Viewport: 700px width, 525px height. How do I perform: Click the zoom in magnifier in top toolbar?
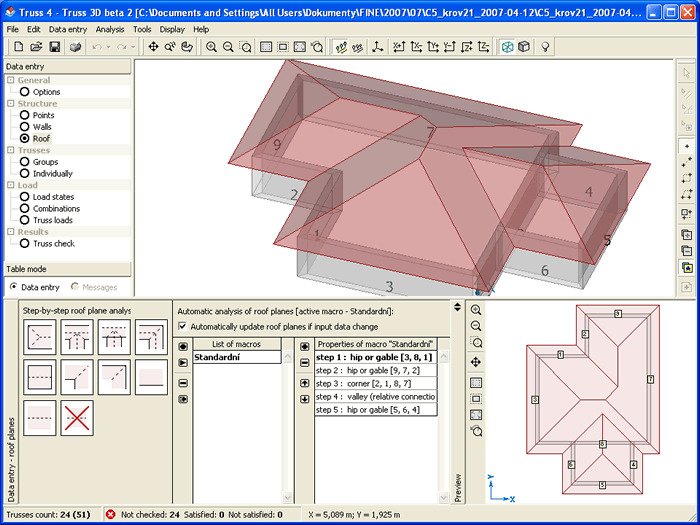(211, 47)
